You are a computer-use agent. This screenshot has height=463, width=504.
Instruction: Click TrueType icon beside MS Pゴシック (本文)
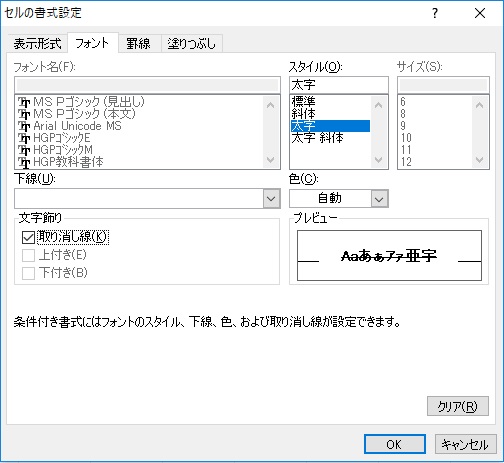coord(24,114)
